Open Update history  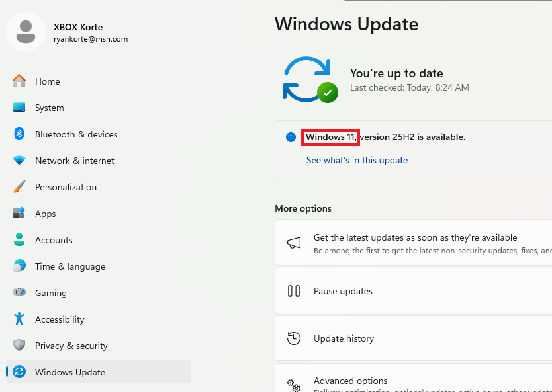(344, 338)
